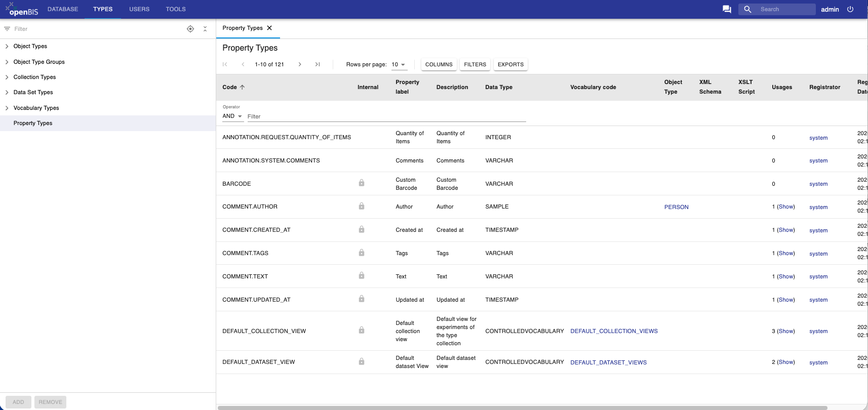Click the EXPORTS button
868x410 pixels.
point(510,64)
